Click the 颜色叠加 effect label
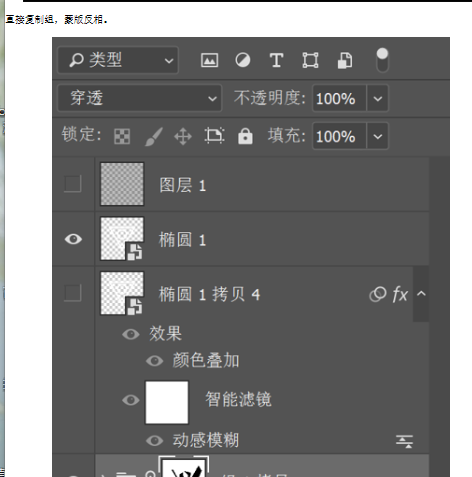Screen dimensions: 472x477 pos(206,360)
